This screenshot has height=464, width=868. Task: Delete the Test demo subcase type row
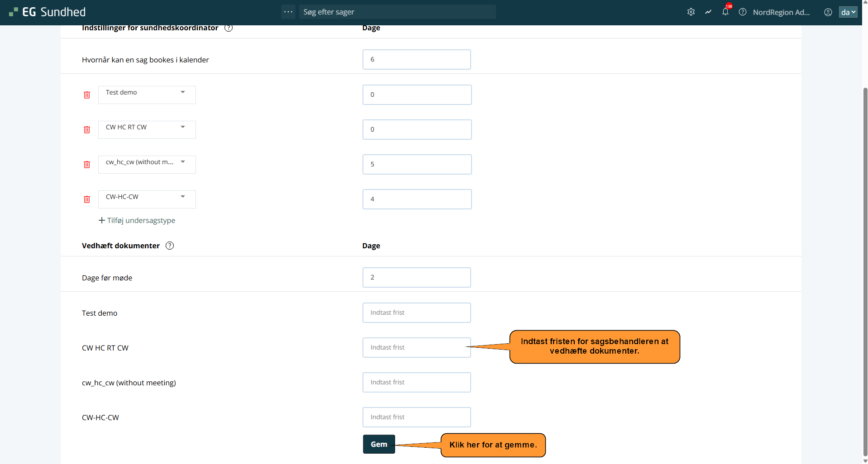[87, 95]
